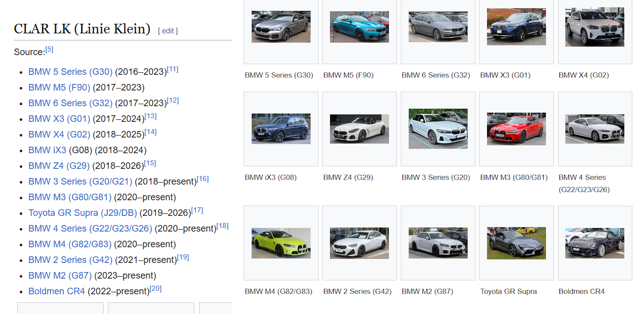Open the BMW M3 (G80/G81) list link

click(x=70, y=197)
